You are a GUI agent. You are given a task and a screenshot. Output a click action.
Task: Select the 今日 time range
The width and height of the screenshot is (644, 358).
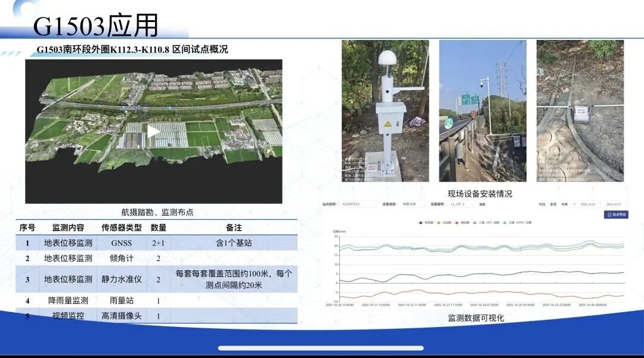click(541, 204)
